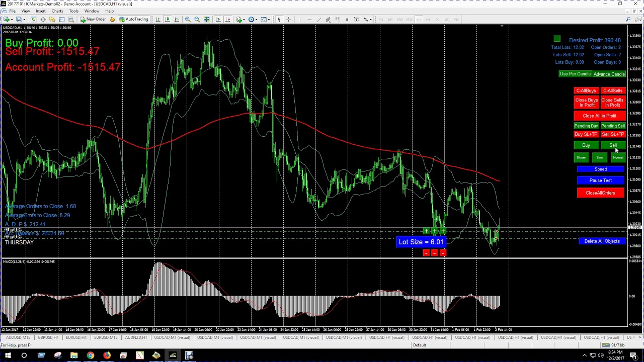Switch to the EURUSD,H4 chart tab
This screenshot has height=362, width=644.
(x=76, y=337)
